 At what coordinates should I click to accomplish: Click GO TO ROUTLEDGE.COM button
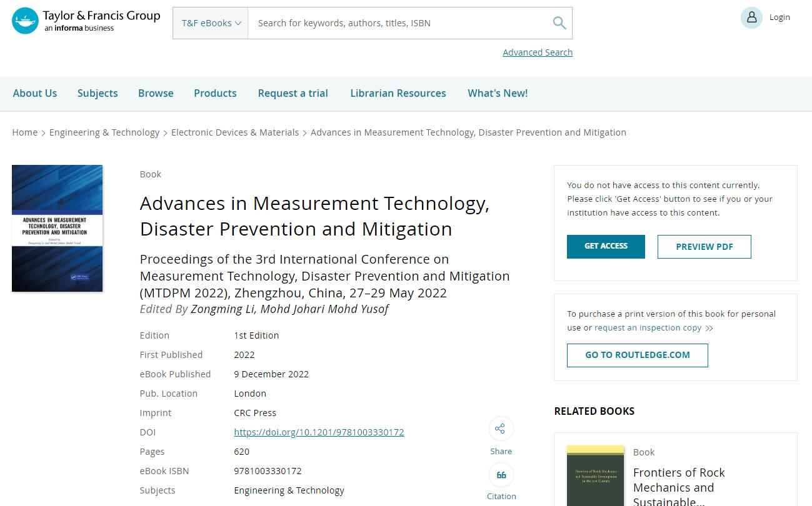(638, 355)
